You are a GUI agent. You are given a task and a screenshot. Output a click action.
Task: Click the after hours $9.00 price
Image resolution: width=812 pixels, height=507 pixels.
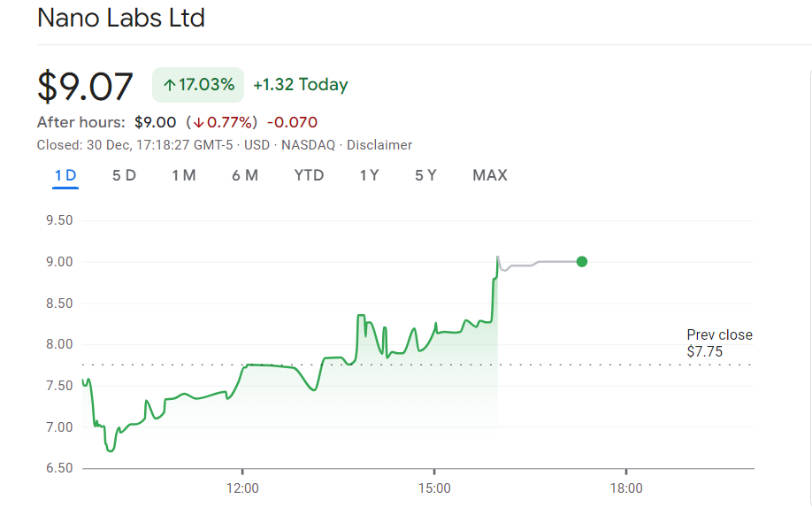click(x=156, y=122)
